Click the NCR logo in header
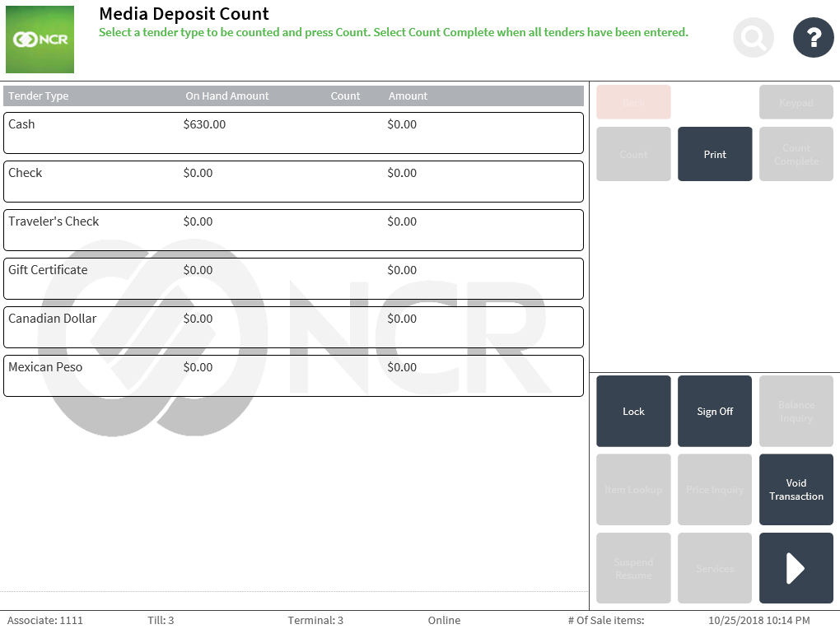This screenshot has height=629, width=840. (40, 40)
